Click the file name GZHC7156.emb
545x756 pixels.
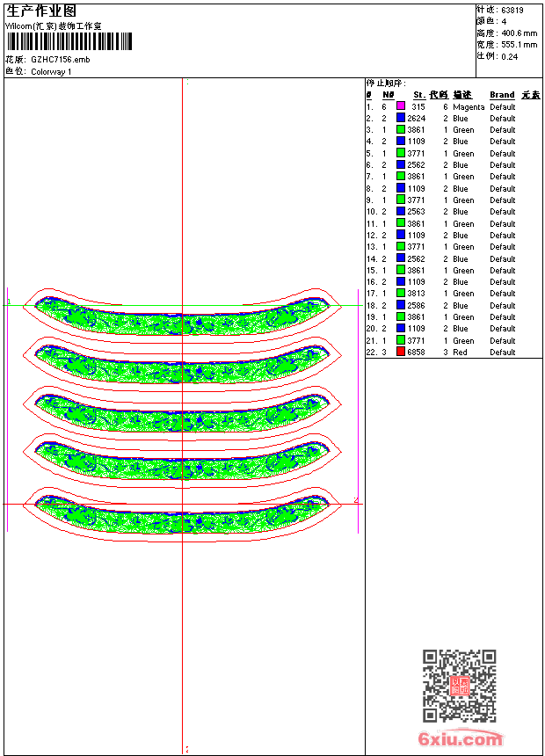click(61, 60)
